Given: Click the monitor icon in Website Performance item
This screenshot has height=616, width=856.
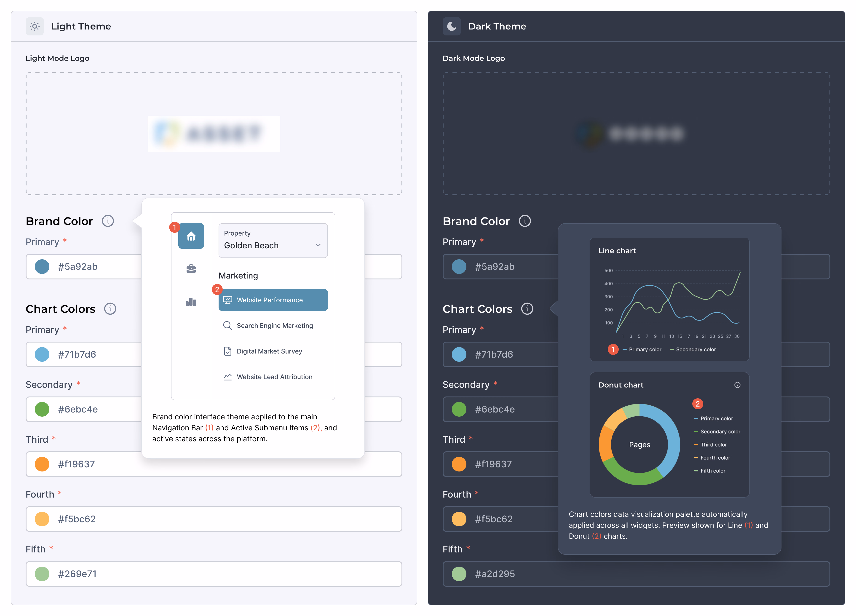Looking at the screenshot, I should click(x=227, y=300).
